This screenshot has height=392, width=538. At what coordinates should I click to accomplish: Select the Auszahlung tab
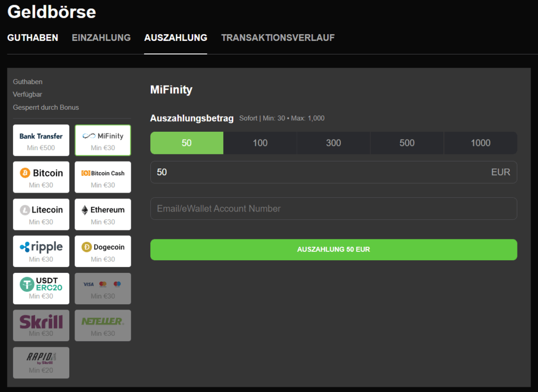coord(175,38)
